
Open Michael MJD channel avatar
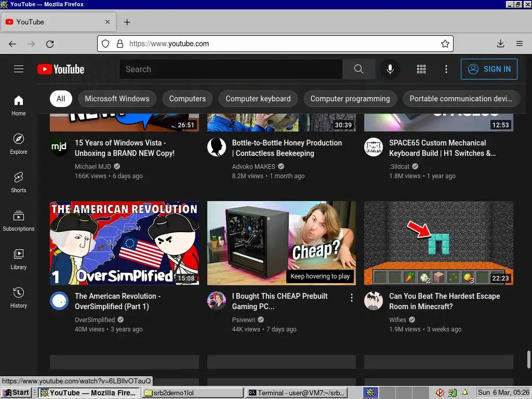(x=59, y=147)
